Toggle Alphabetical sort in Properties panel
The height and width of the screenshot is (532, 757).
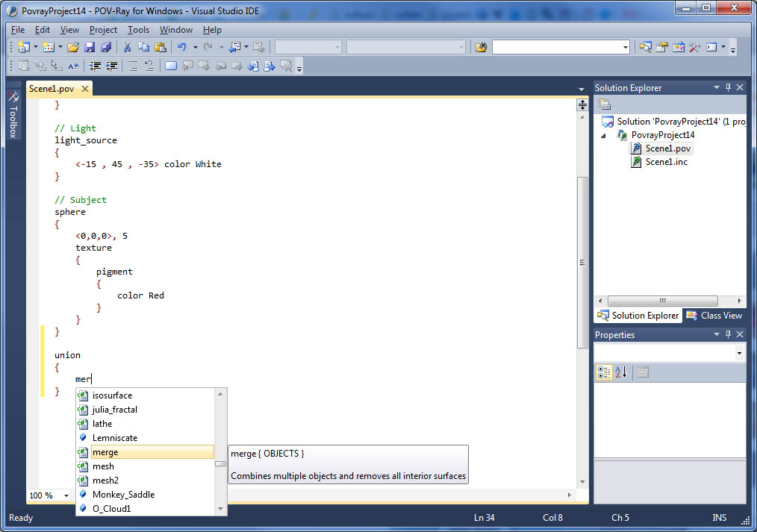621,372
